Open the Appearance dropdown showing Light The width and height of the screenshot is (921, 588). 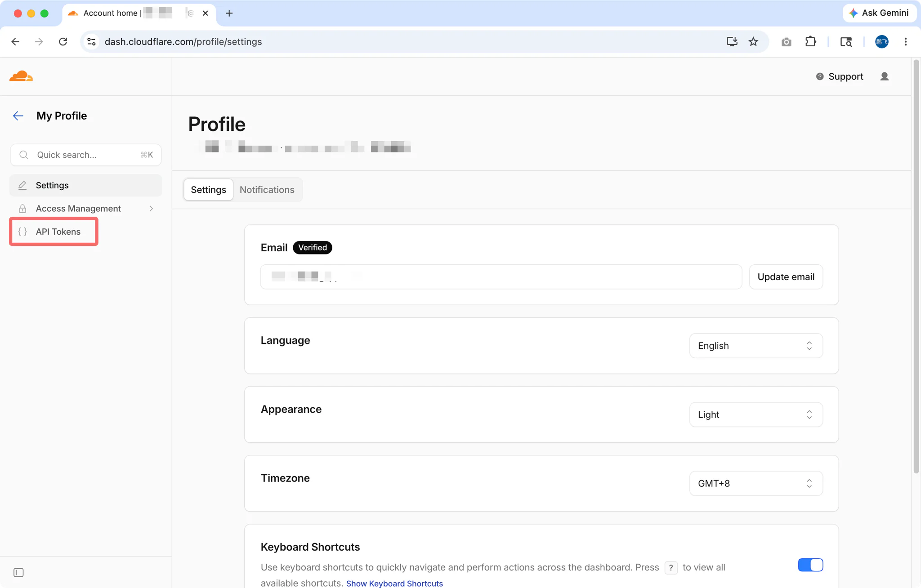[756, 414]
